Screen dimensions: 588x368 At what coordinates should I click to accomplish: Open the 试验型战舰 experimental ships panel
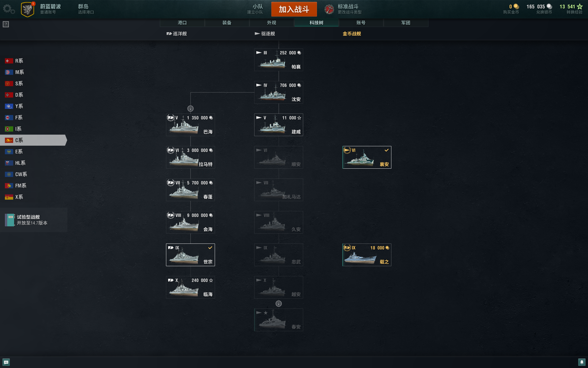34,220
